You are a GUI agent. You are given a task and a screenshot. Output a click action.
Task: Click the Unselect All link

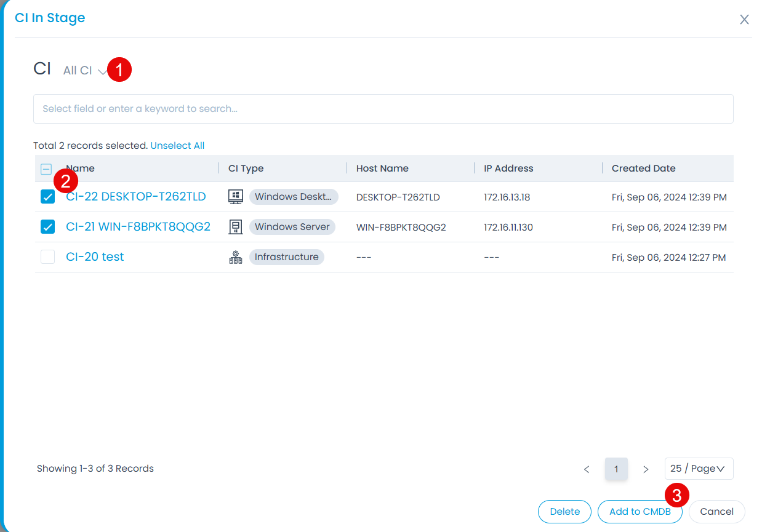(x=177, y=146)
